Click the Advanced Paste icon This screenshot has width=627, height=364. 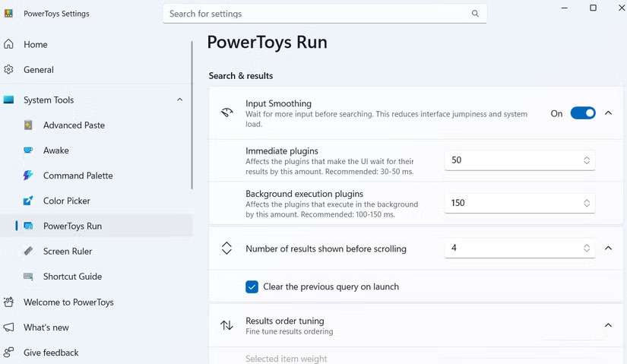[28, 125]
